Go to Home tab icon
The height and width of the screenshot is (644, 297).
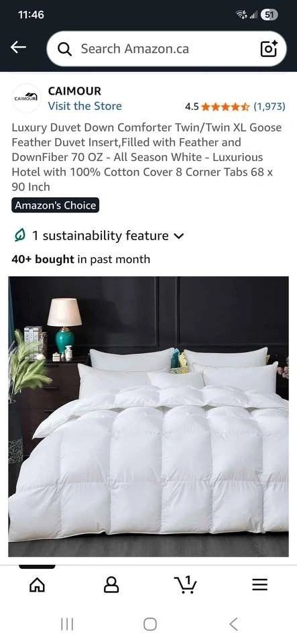(37, 584)
